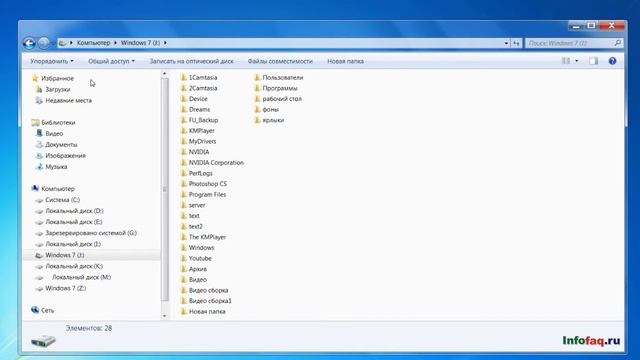Select the server folder icon
640x360 pixels.
pyautogui.click(x=184, y=204)
